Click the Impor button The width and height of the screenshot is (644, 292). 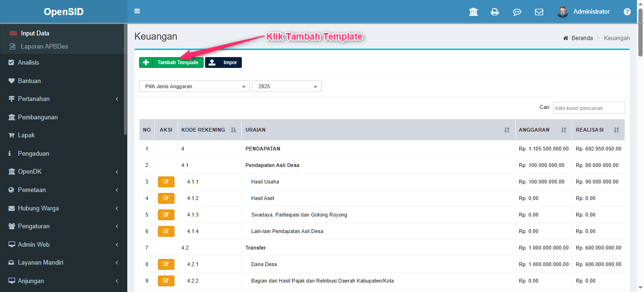(223, 62)
